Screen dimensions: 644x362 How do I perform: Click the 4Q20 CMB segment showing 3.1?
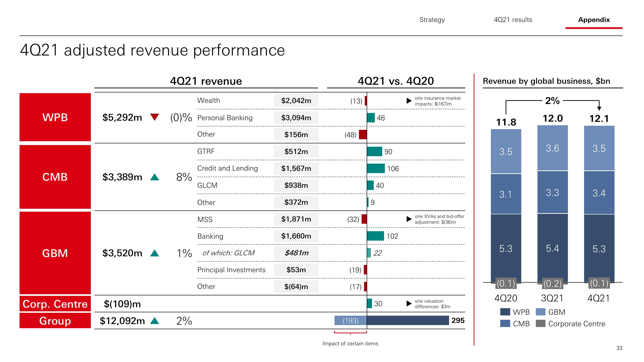(506, 194)
